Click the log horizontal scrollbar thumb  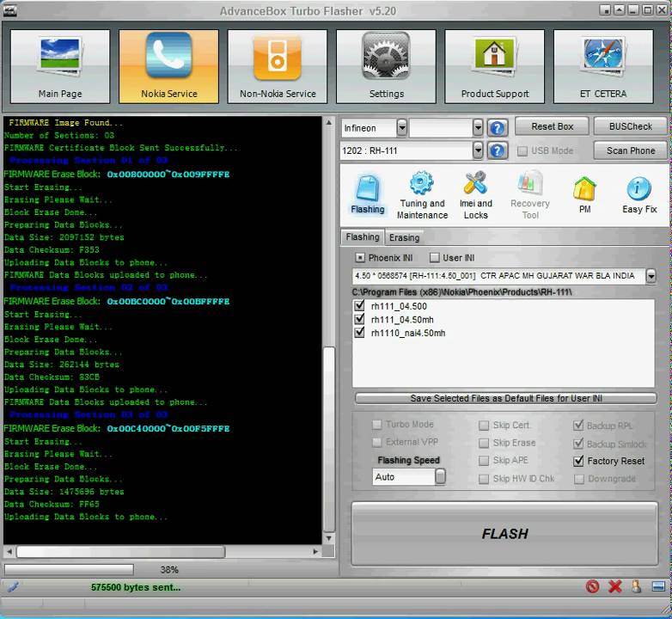(120, 551)
